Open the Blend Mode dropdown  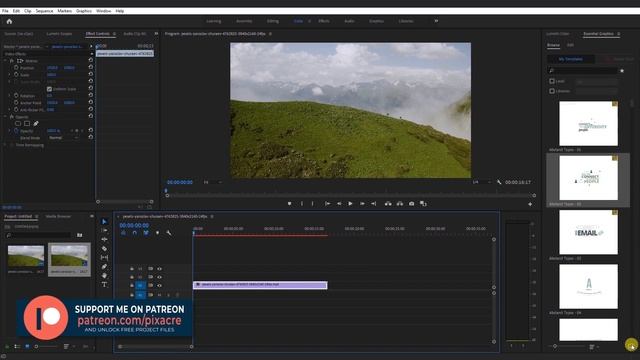click(63, 138)
